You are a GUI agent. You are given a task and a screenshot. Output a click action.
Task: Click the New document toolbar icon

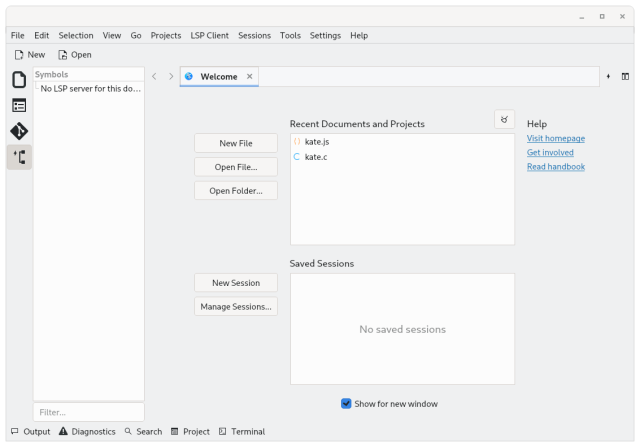(x=29, y=55)
